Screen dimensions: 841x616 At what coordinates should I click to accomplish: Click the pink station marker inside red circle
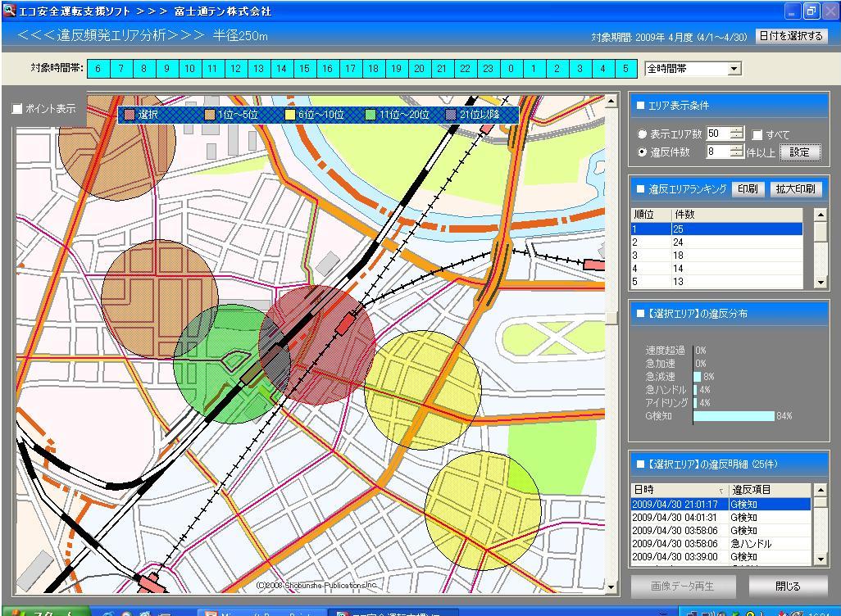pyautogui.click(x=346, y=324)
